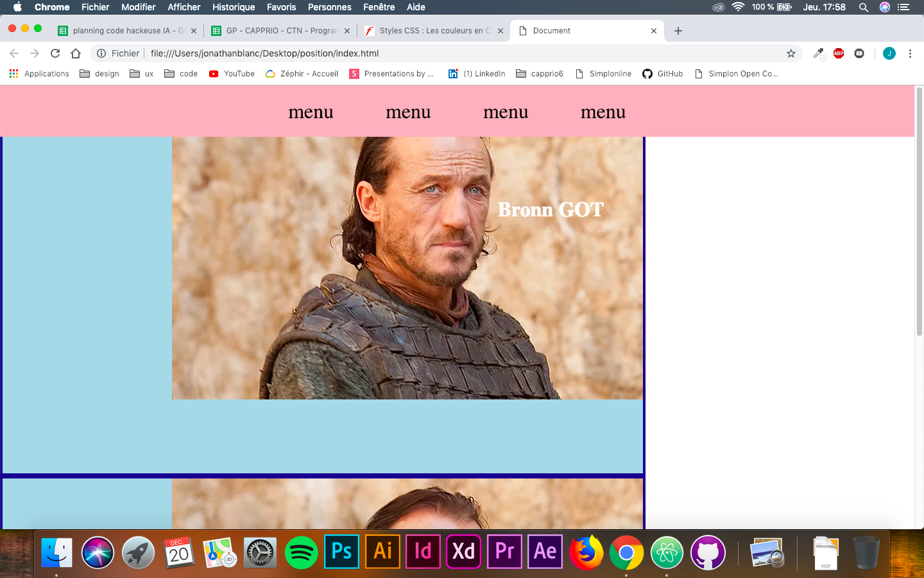Image resolution: width=924 pixels, height=578 pixels.
Task: Open the Trash in the dock
Action: coord(866,552)
